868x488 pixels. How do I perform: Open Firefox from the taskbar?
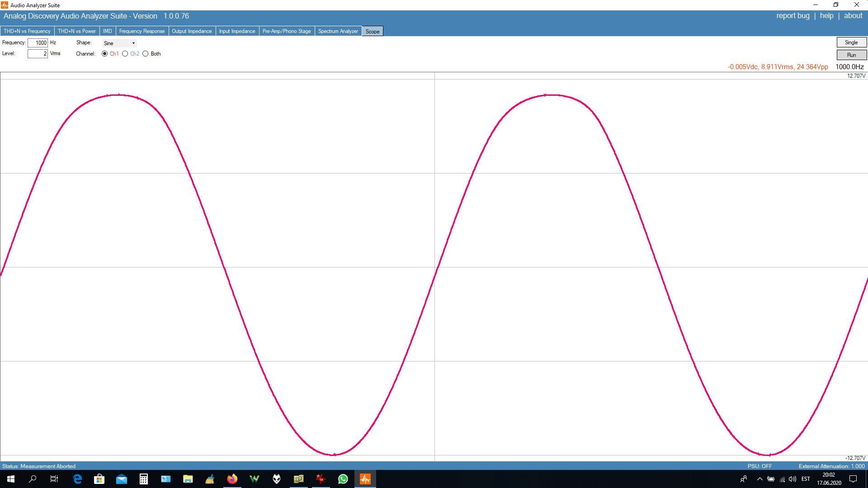pyautogui.click(x=232, y=479)
